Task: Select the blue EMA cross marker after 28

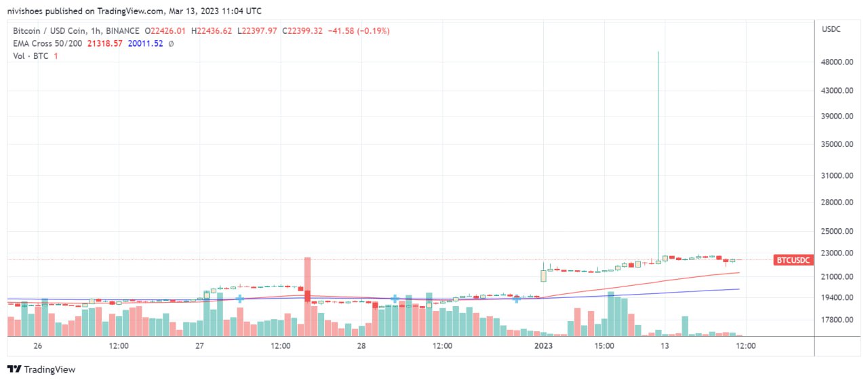Action: [395, 299]
